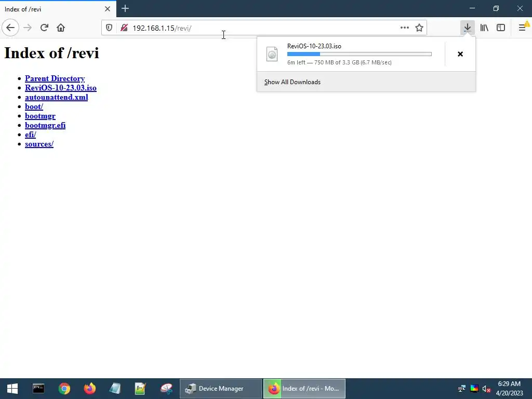Open the efi/ directory link
This screenshot has height=399, width=532.
click(x=31, y=135)
